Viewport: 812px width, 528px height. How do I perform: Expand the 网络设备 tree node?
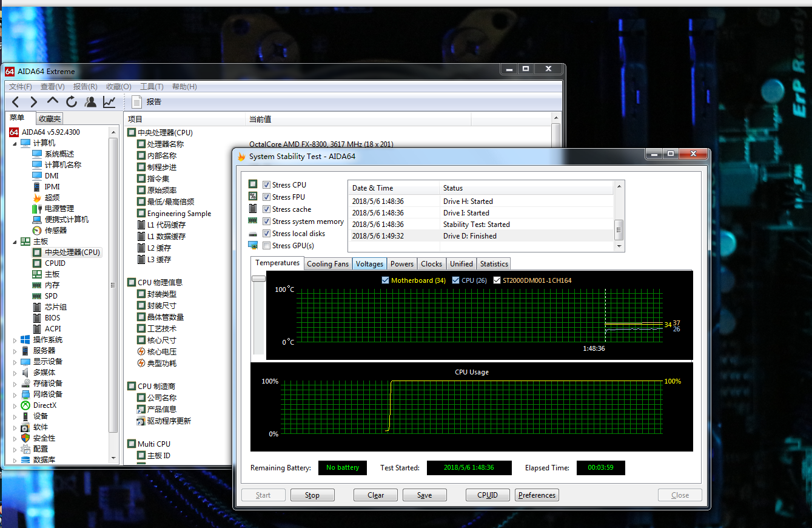(x=15, y=394)
